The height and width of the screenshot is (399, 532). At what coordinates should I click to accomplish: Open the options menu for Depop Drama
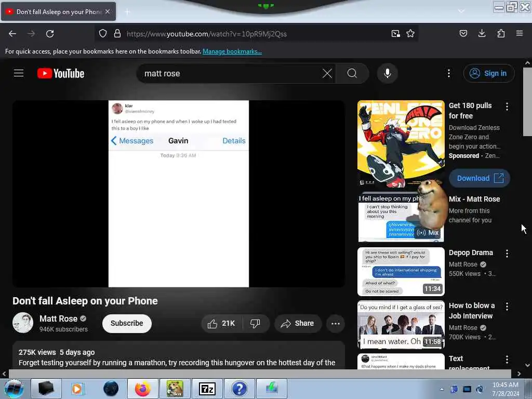[507, 254]
